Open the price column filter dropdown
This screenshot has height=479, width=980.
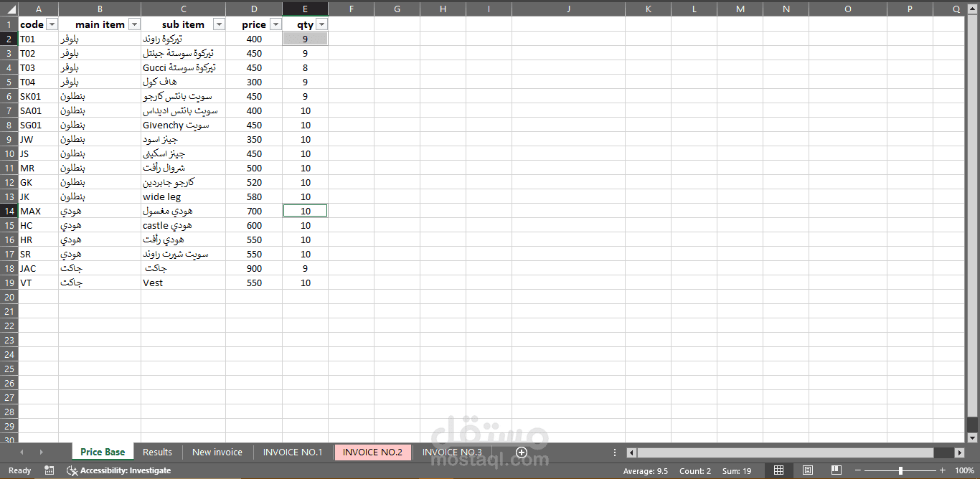(x=275, y=24)
